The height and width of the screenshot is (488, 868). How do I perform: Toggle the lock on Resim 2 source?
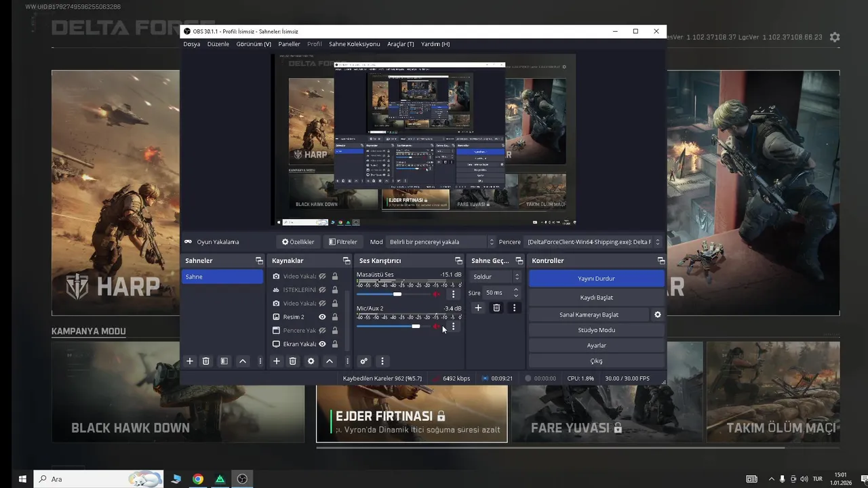coord(335,317)
